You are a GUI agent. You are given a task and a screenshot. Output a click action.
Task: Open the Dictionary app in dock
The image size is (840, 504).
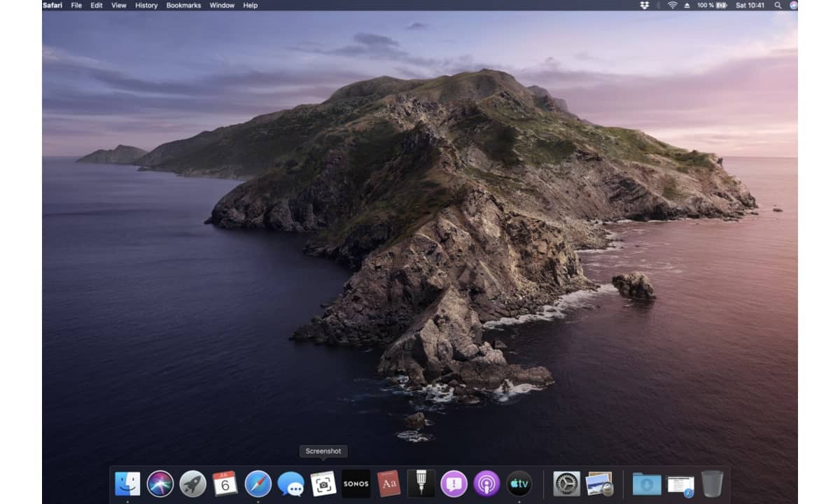coord(388,484)
